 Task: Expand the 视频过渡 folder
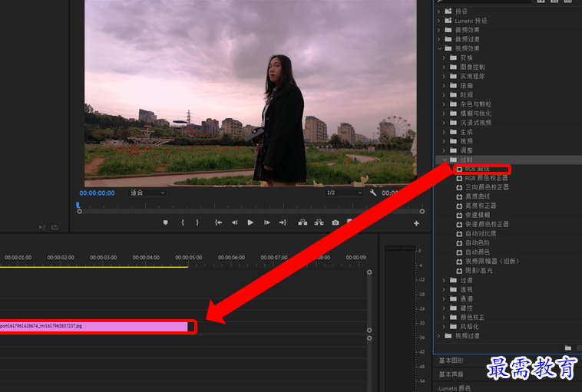point(439,336)
